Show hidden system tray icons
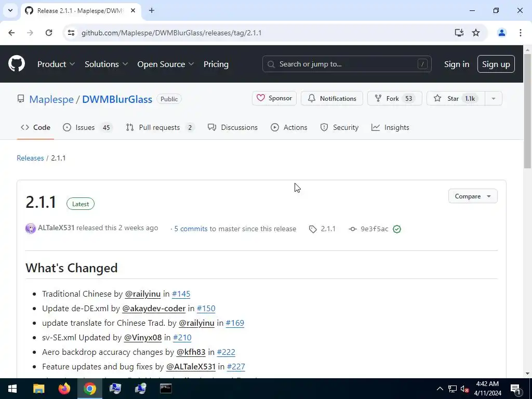This screenshot has width=532, height=399. (440, 389)
